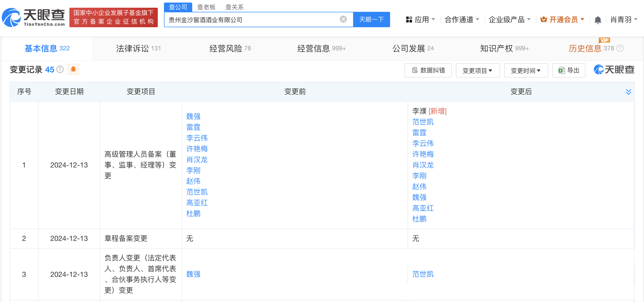Viewport: 644px width, 302px height.
Task: Click the orange alert bell beside 变更记录
Action: click(x=73, y=69)
